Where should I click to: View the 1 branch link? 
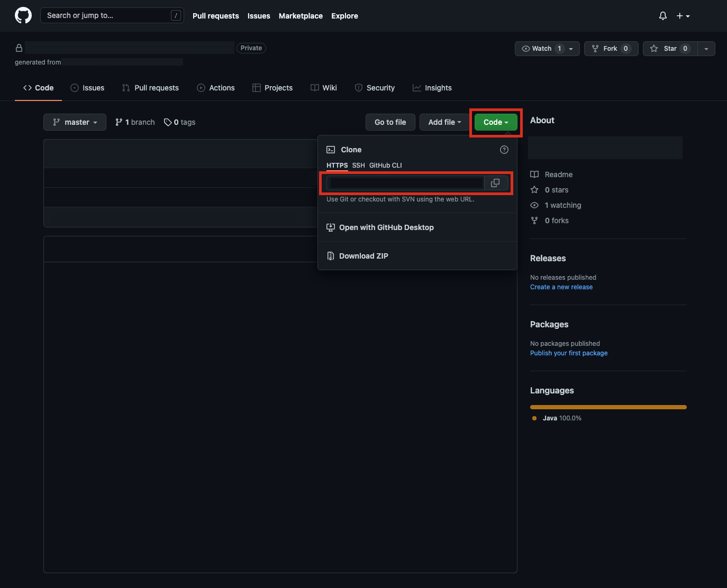click(x=135, y=122)
